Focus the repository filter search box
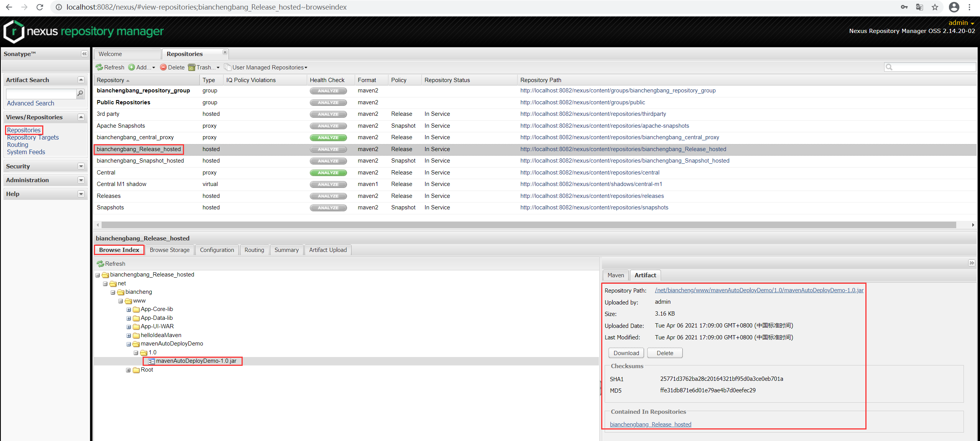 [930, 67]
